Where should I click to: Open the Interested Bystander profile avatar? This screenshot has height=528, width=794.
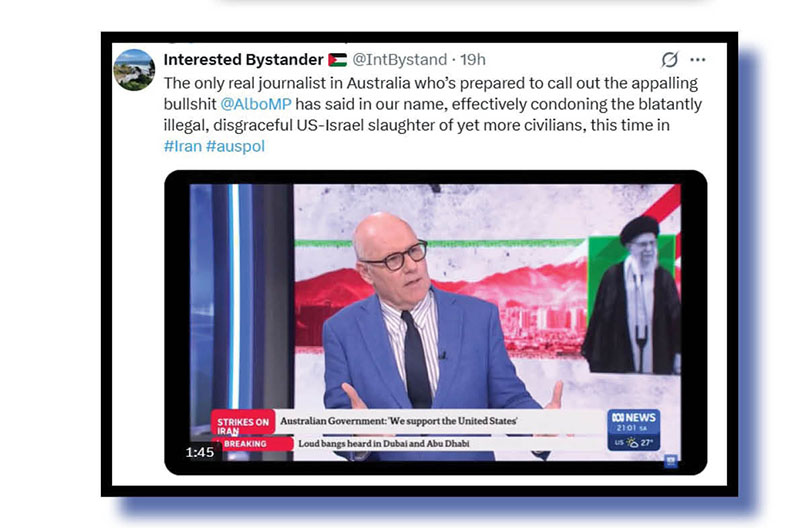134,70
